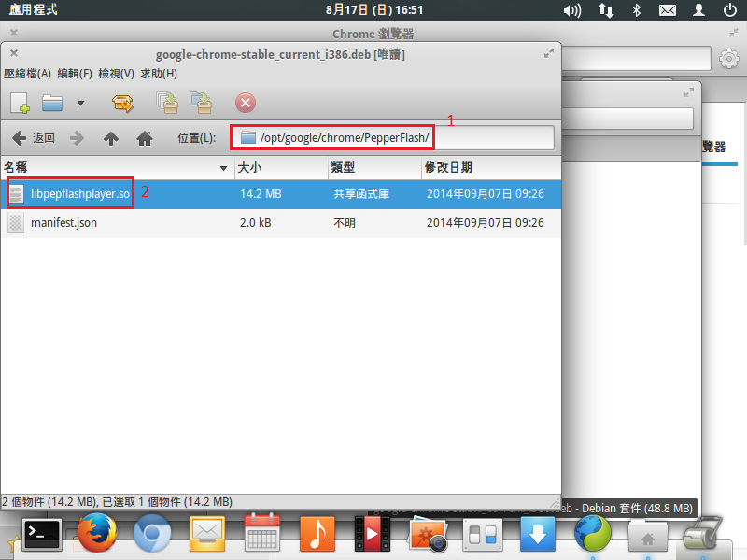747x560 pixels.
Task: Launch Chromium browser from the dock
Action: (x=152, y=533)
